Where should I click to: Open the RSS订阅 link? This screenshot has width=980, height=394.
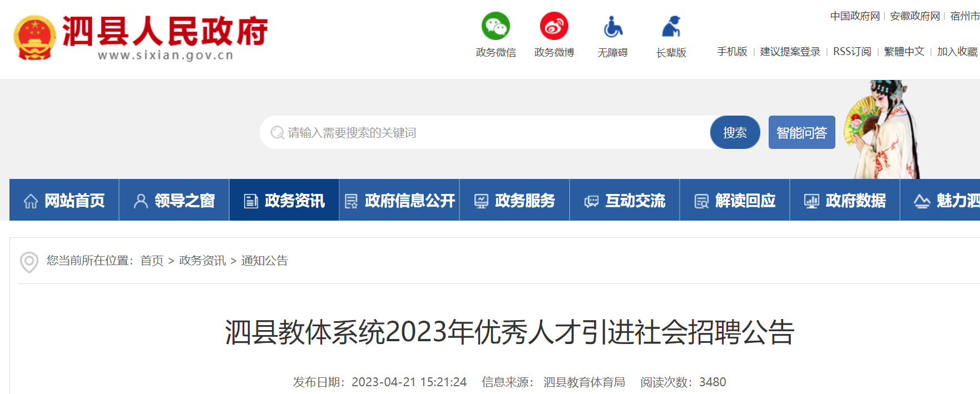852,52
